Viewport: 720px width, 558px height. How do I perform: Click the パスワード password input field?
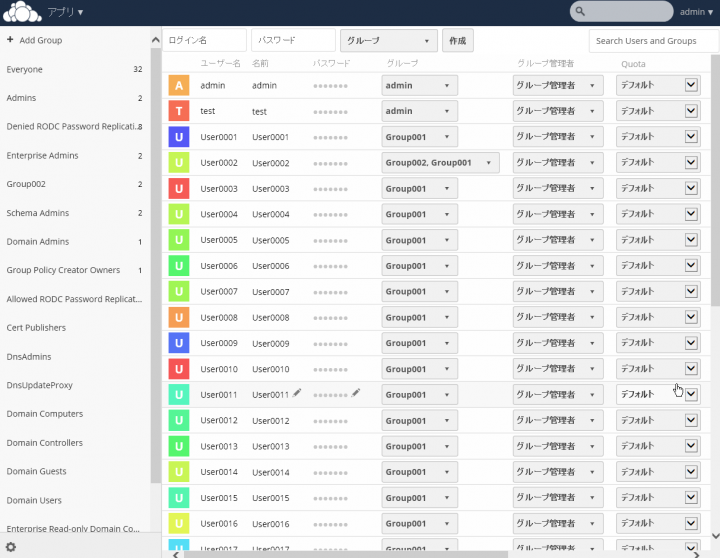[293, 40]
